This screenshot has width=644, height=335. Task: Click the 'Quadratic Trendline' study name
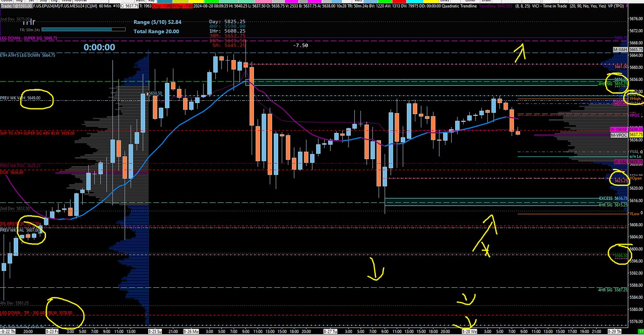(x=459, y=6)
